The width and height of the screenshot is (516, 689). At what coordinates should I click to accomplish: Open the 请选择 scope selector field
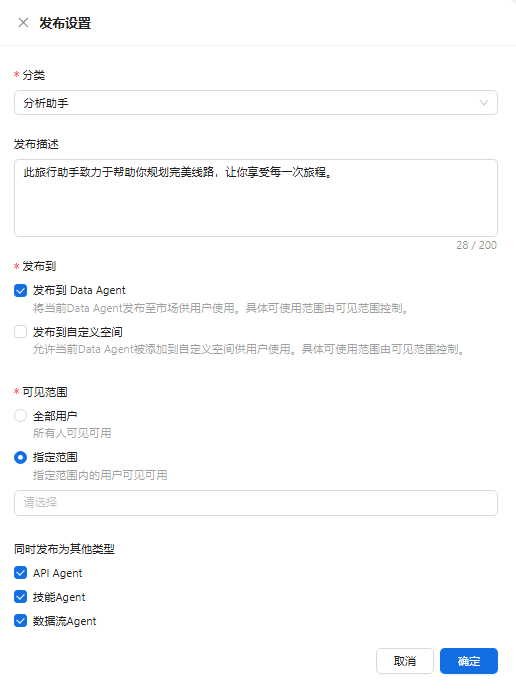point(256,503)
